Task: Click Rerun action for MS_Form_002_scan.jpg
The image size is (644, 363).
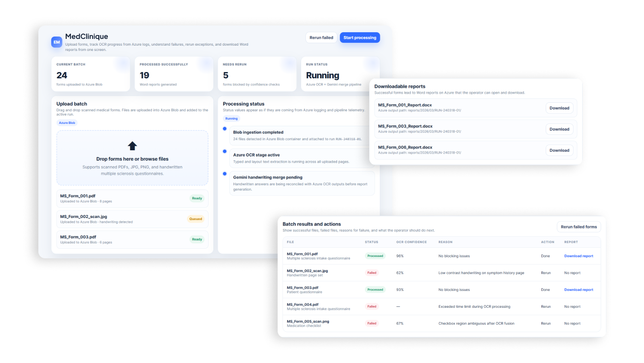Action: (x=546, y=273)
